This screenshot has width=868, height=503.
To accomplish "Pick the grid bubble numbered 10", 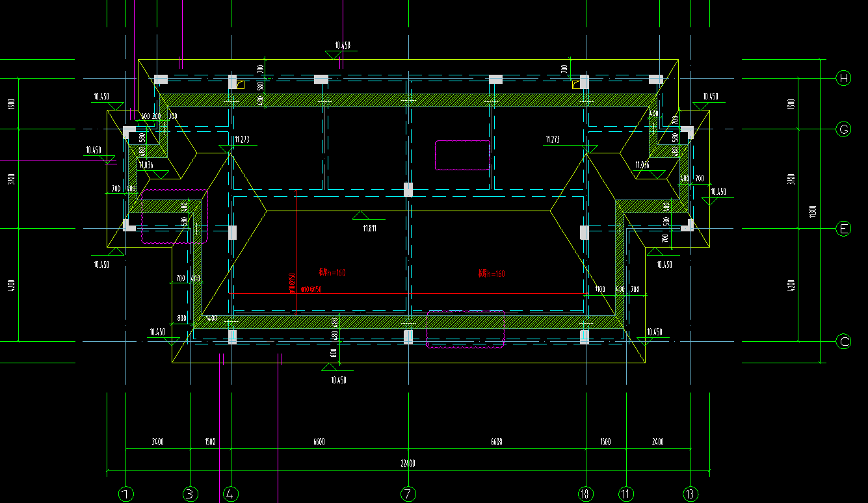I will point(585,494).
